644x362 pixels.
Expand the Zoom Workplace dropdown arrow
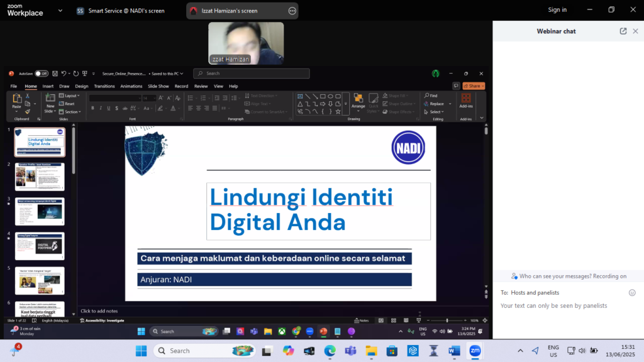(59, 11)
